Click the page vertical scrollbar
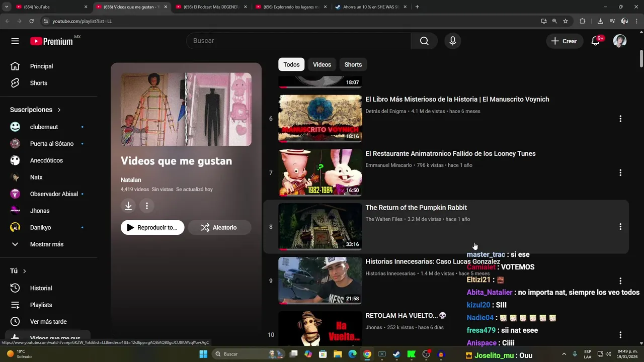This screenshot has height=362, width=644. 641,58
